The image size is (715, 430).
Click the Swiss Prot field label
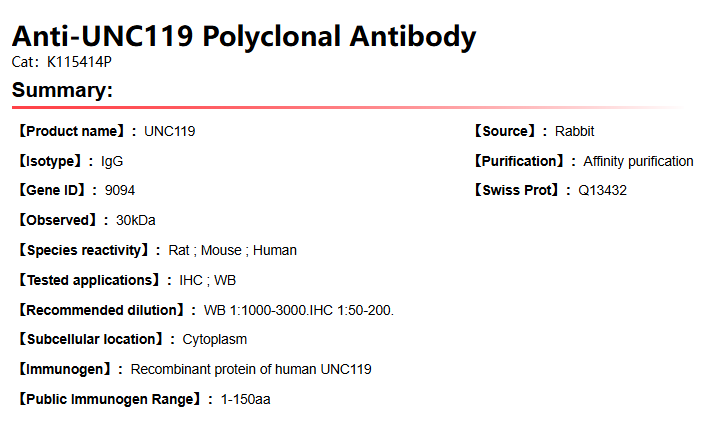click(x=516, y=190)
